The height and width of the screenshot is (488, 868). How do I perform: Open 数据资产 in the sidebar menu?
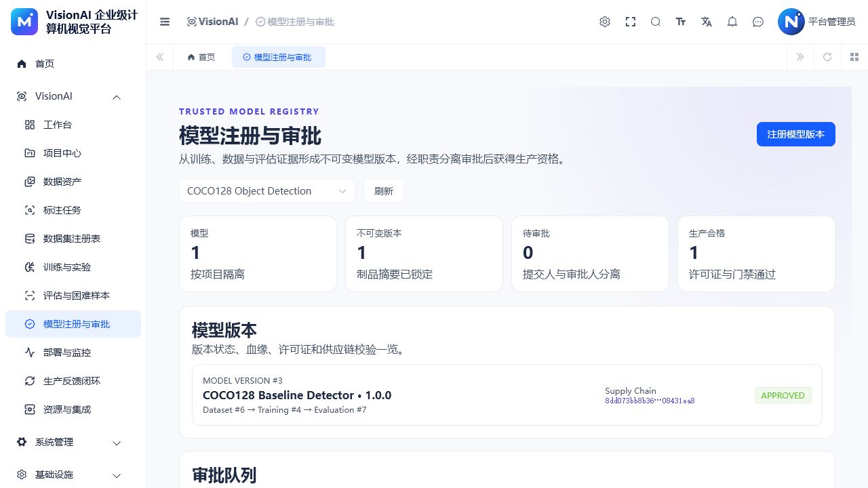pos(73,182)
